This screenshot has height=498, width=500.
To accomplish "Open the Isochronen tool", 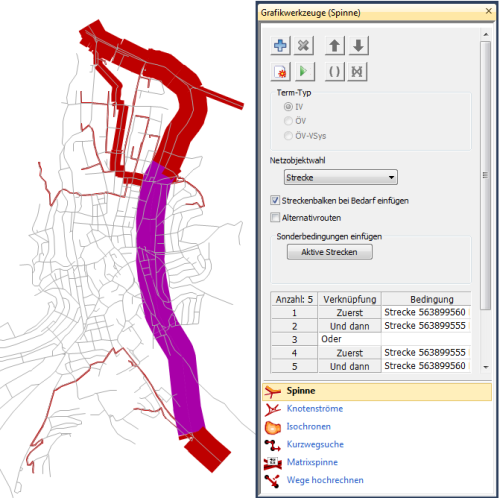I will point(309,426).
